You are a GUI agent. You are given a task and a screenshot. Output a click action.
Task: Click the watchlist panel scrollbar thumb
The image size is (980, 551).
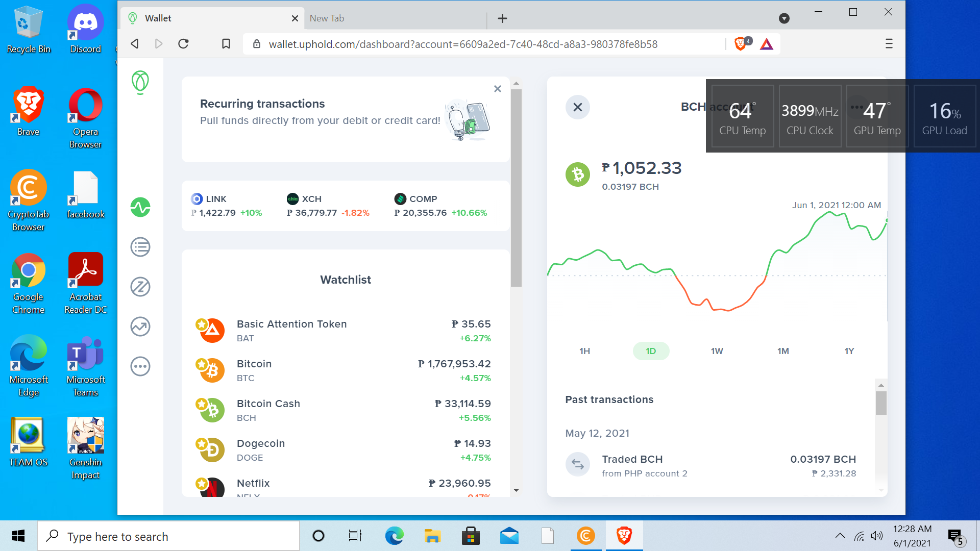tap(517, 188)
